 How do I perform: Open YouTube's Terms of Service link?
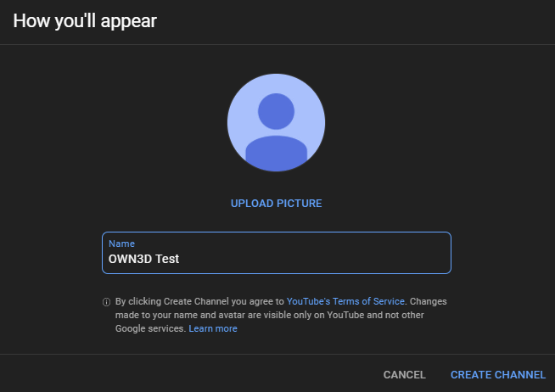click(x=346, y=301)
